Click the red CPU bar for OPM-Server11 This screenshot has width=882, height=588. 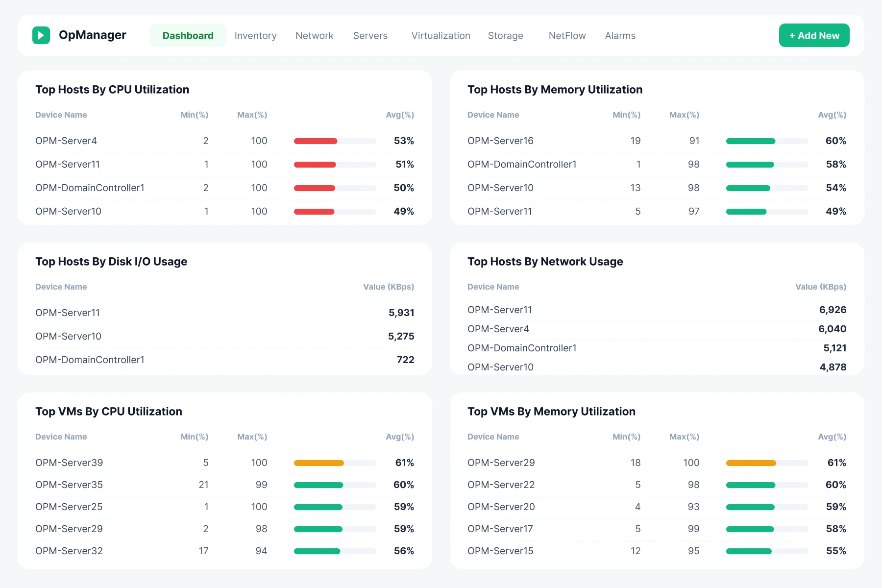click(315, 165)
